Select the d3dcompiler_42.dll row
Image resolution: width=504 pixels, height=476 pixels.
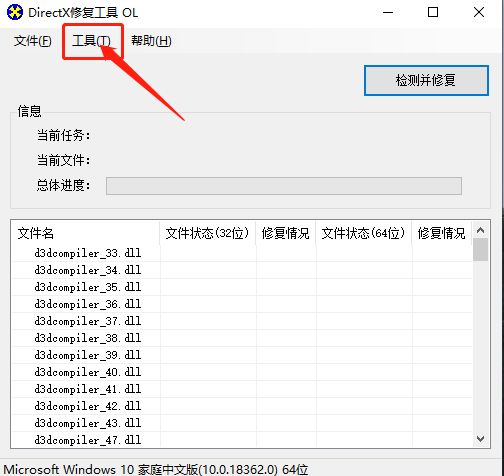pos(242,406)
